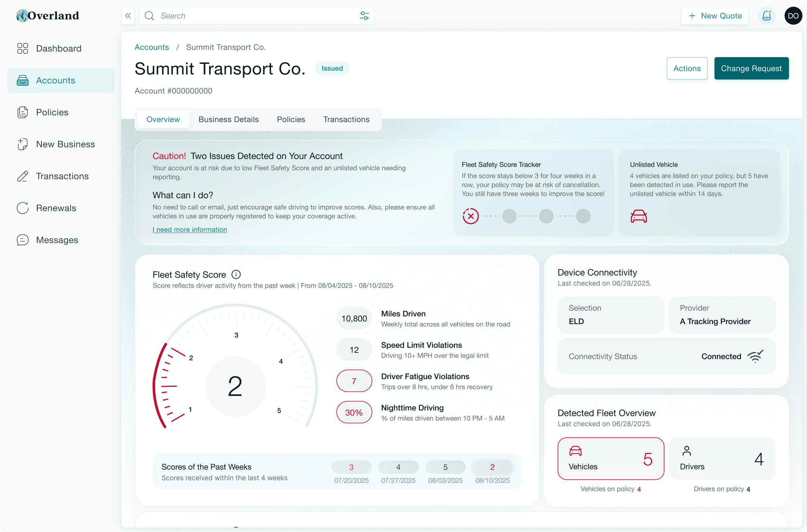Click the red unlisted vehicle car icon
The image size is (807, 532).
[639, 216]
